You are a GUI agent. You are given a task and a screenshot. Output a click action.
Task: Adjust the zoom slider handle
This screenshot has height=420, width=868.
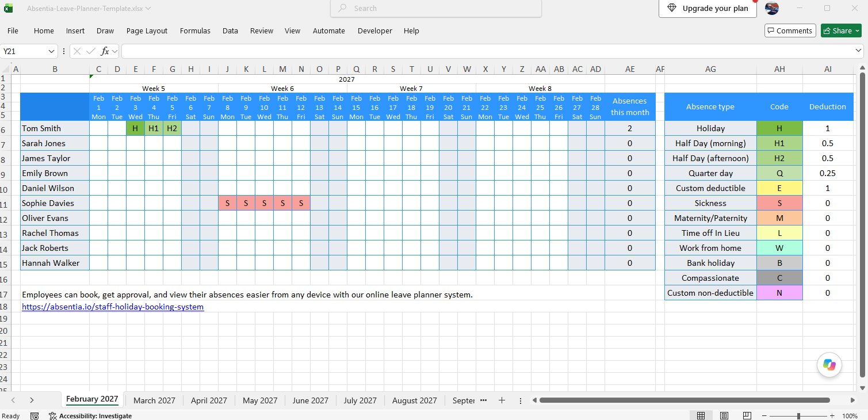click(x=798, y=415)
